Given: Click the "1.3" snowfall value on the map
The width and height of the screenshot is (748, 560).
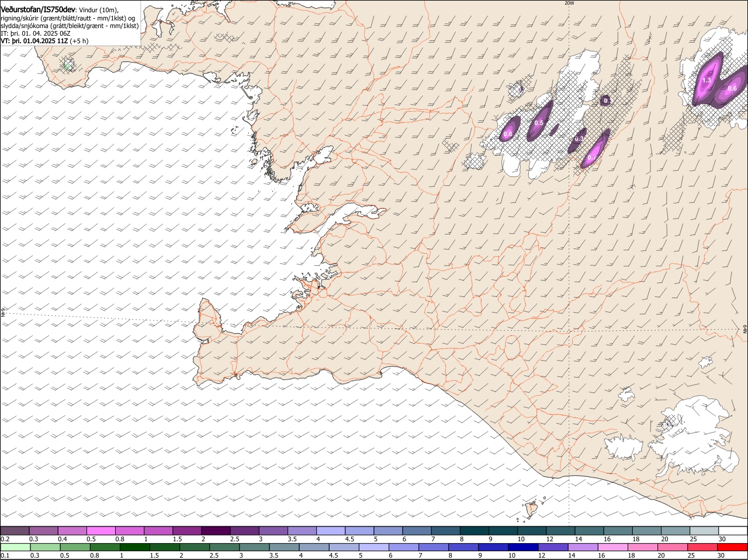Looking at the screenshot, I should [707, 81].
